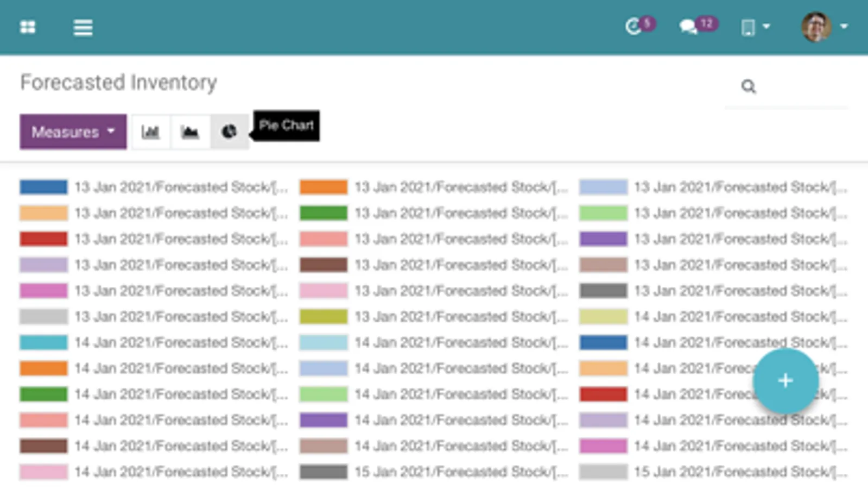Toggle the olive 13 Jan legend swatch
This screenshot has width=868, height=489.
point(324,316)
